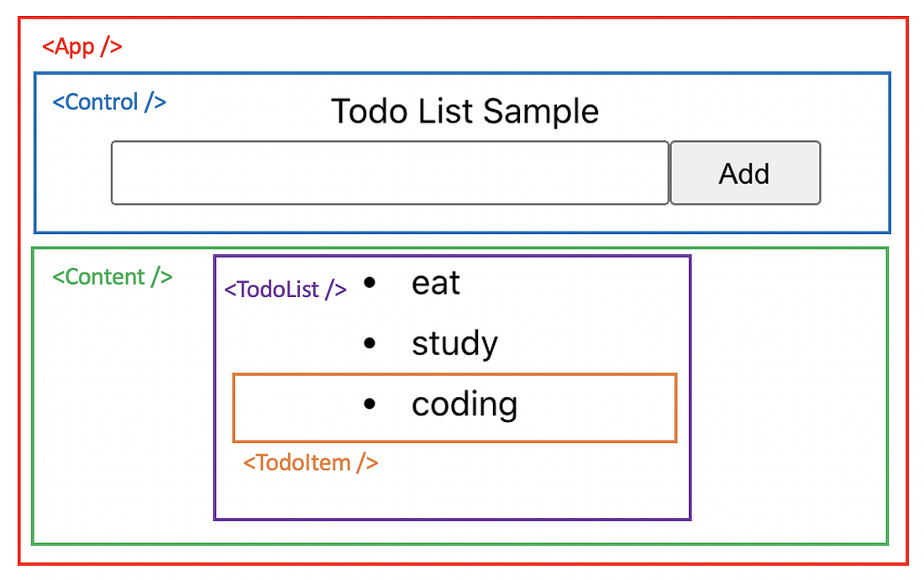The image size is (924, 580).
Task: Click the orange <TodoItem /> component label
Action: pos(309,462)
